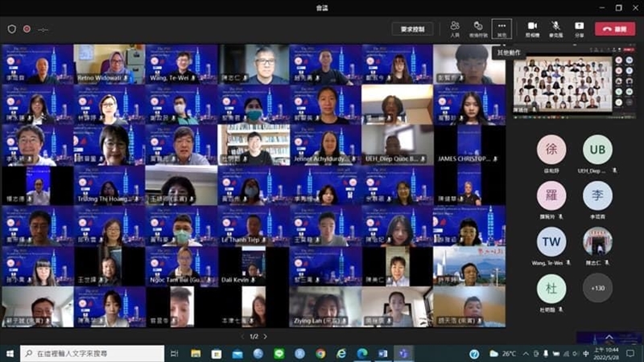Unmute the microphone (麥克風)
Screen dimensions: 644x362
[555, 29]
